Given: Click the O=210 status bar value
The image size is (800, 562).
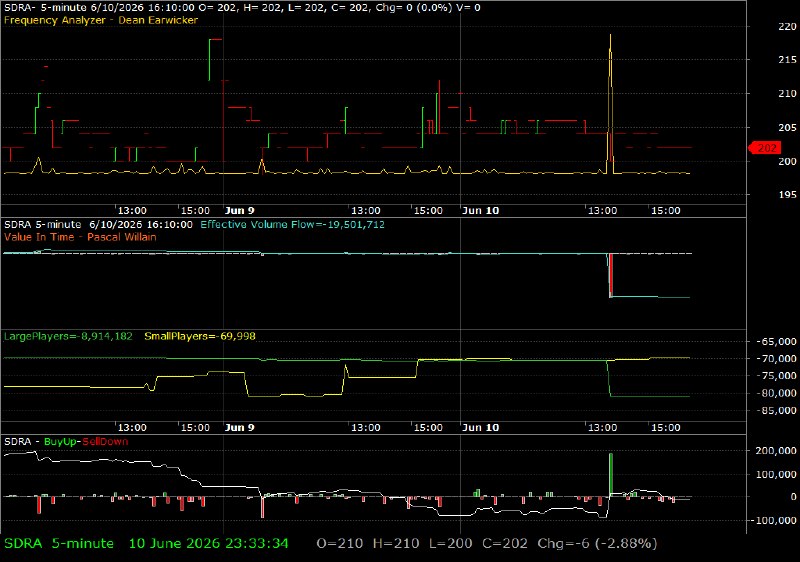Looking at the screenshot, I should (340, 544).
